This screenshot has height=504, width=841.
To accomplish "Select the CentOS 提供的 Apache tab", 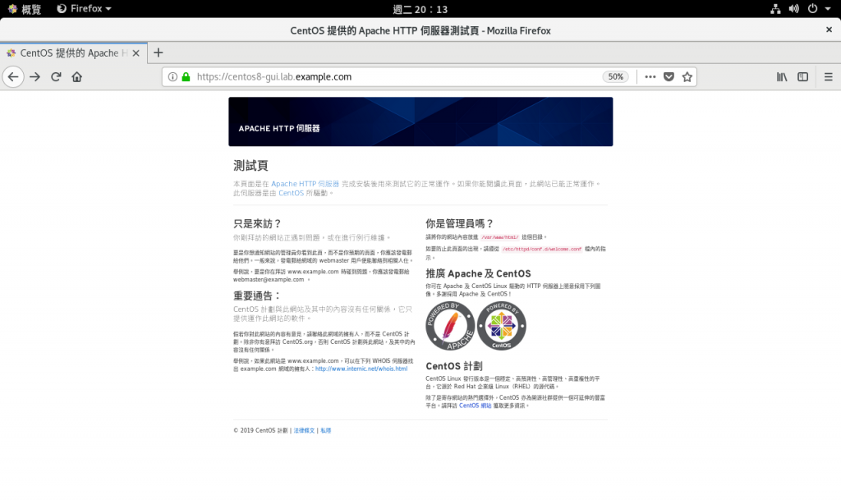I will pyautogui.click(x=73, y=53).
